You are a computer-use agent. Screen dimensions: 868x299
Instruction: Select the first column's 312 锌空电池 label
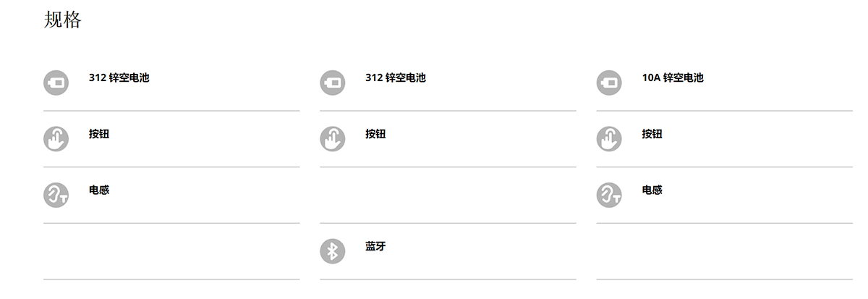[119, 77]
